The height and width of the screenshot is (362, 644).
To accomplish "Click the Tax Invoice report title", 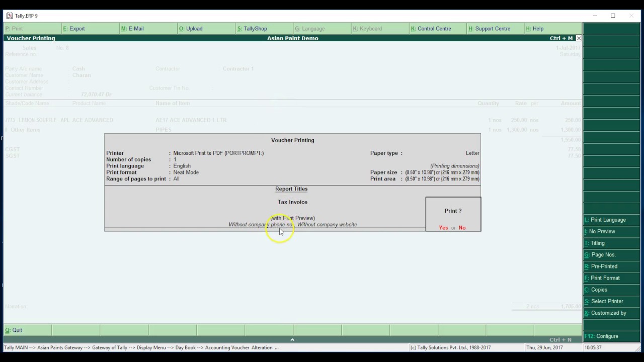I will pos(292,202).
